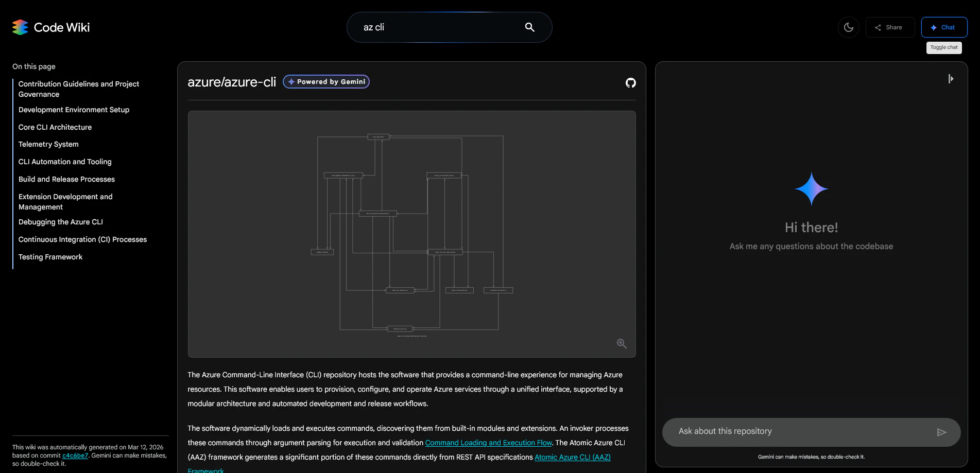Click the send message arrow icon
The image size is (980, 473).
tap(941, 432)
